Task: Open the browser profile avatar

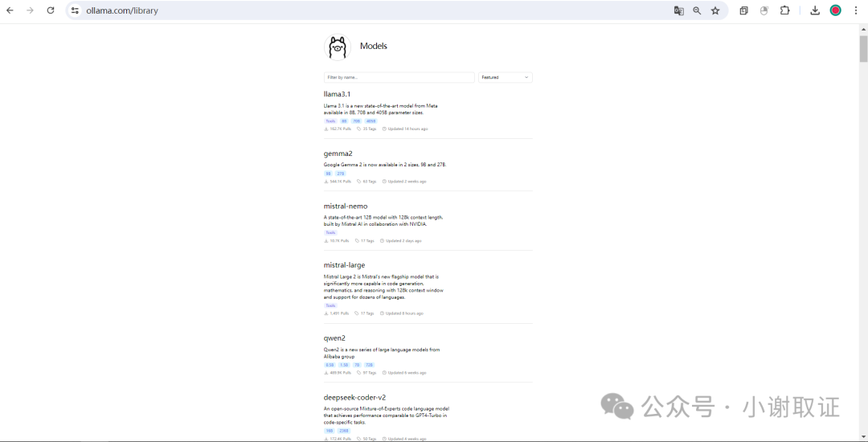Action: 835,10
